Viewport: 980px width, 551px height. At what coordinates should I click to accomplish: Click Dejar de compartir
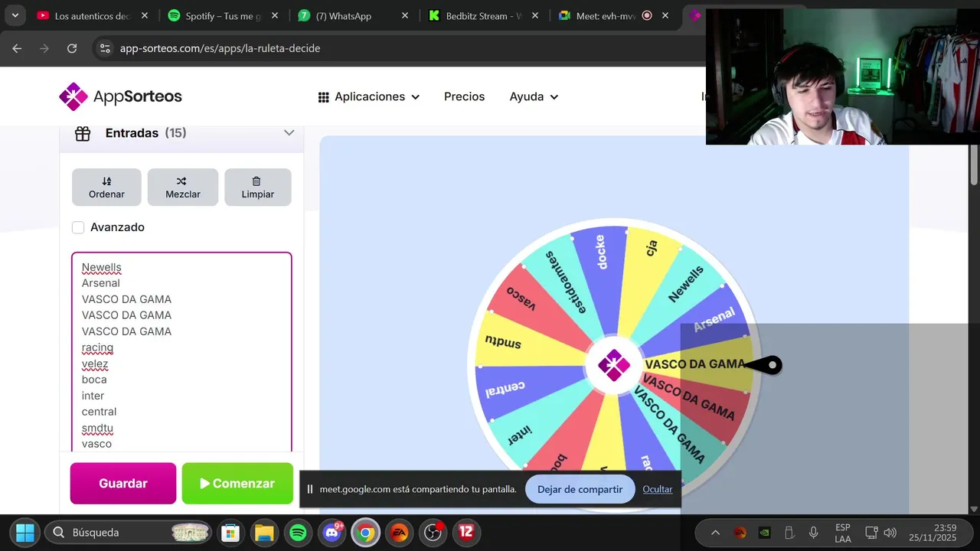(x=580, y=490)
